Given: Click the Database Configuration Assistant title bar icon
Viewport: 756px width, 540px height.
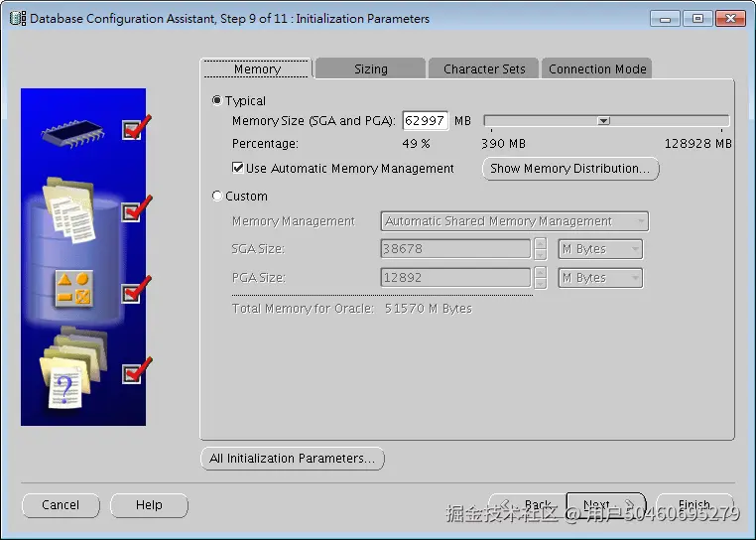Looking at the screenshot, I should click(17, 18).
